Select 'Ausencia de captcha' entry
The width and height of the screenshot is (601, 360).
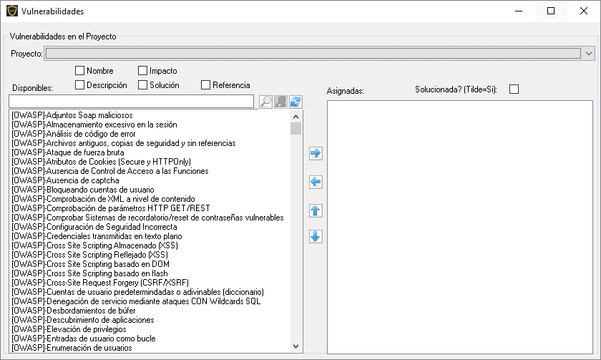pos(65,180)
